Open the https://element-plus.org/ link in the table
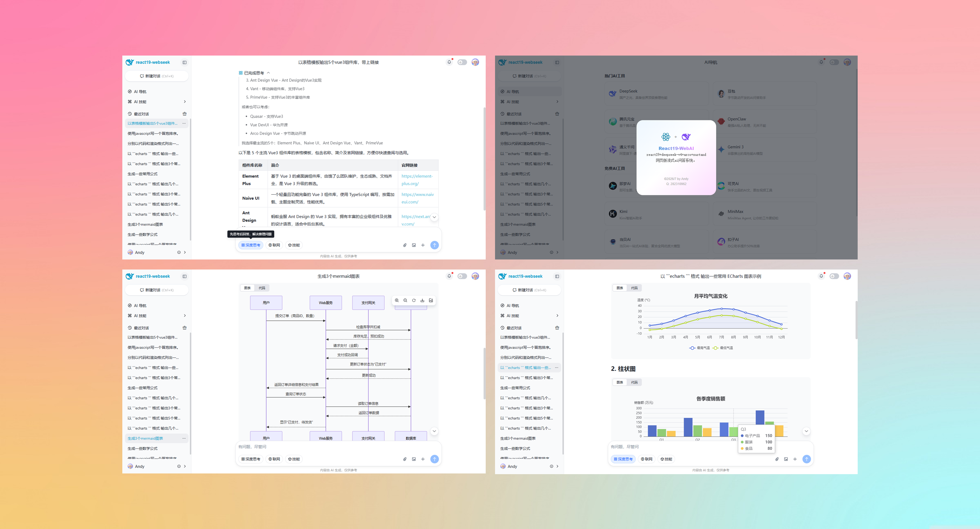980x529 pixels. click(x=417, y=180)
